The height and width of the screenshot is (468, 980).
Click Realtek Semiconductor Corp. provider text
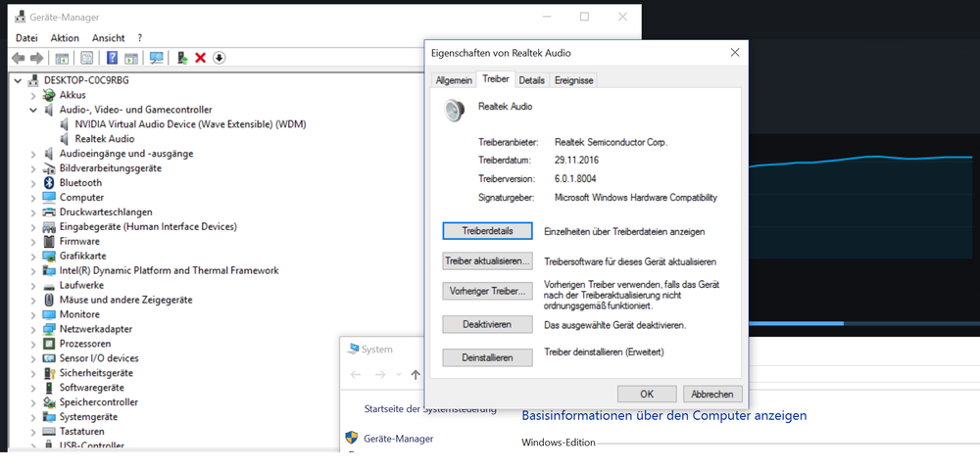click(x=612, y=142)
